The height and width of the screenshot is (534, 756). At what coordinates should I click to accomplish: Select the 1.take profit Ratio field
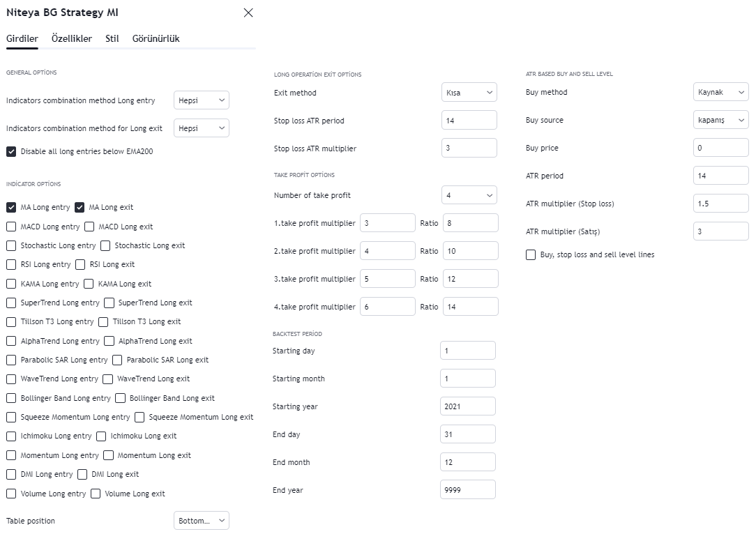tap(471, 223)
